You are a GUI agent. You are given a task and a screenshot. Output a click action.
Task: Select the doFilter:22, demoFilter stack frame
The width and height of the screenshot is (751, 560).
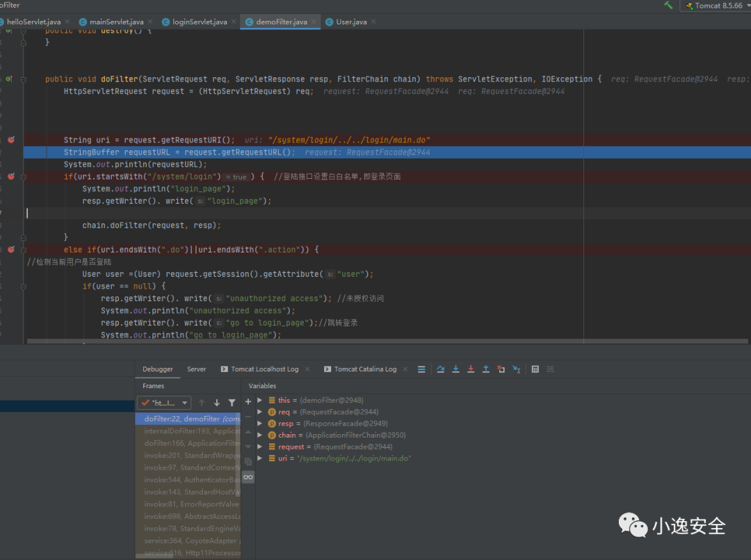(188, 419)
